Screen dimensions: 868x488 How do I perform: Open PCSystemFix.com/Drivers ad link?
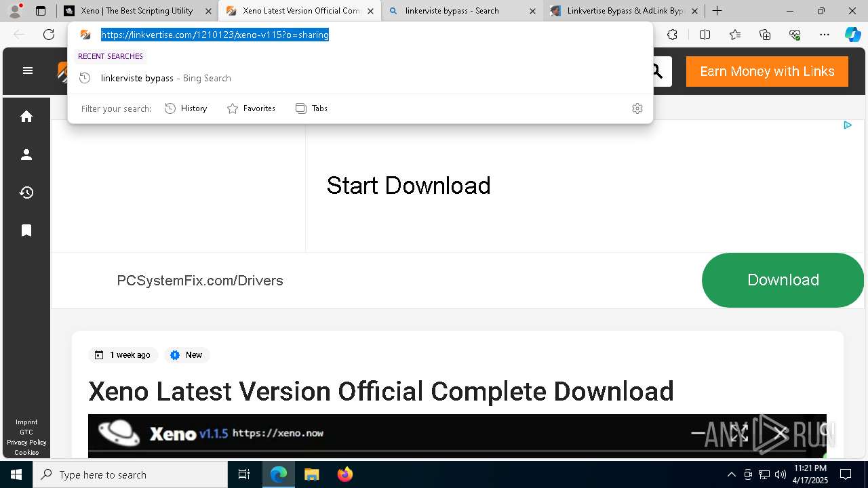click(x=200, y=281)
